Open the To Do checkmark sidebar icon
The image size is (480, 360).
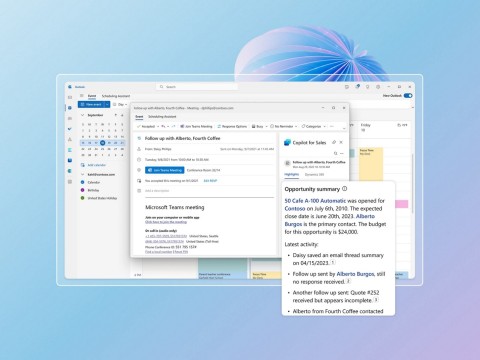(70, 129)
